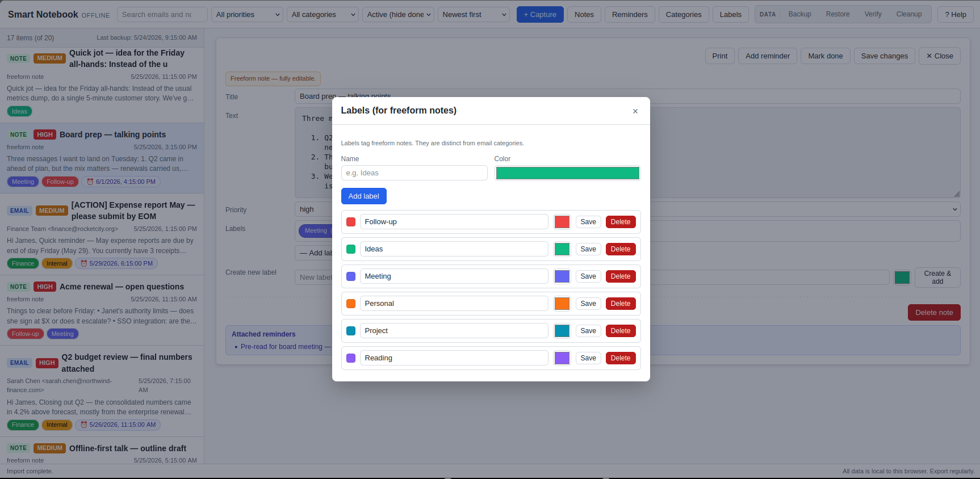Close the note editor panel

pos(939,56)
